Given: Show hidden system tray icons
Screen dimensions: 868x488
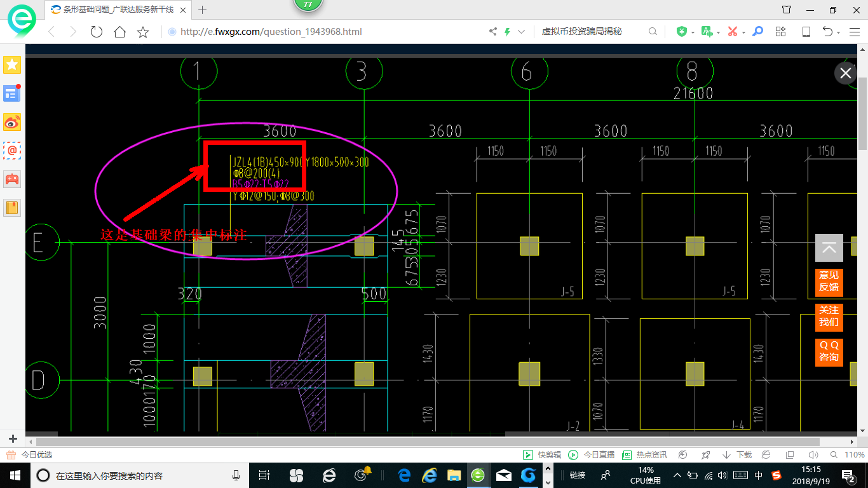Looking at the screenshot, I should point(677,475).
